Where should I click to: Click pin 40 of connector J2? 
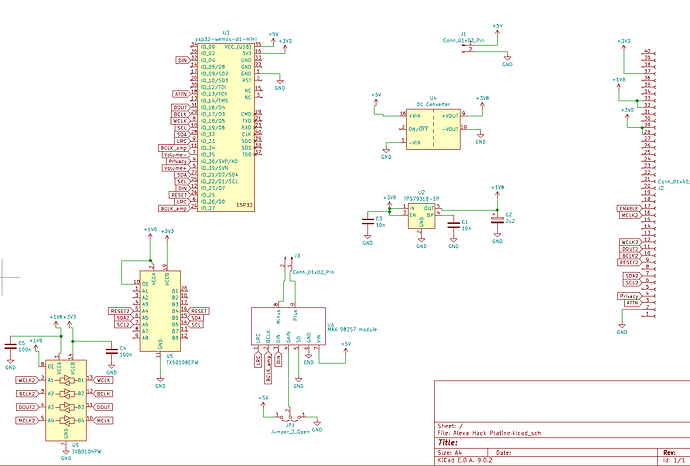click(x=650, y=54)
